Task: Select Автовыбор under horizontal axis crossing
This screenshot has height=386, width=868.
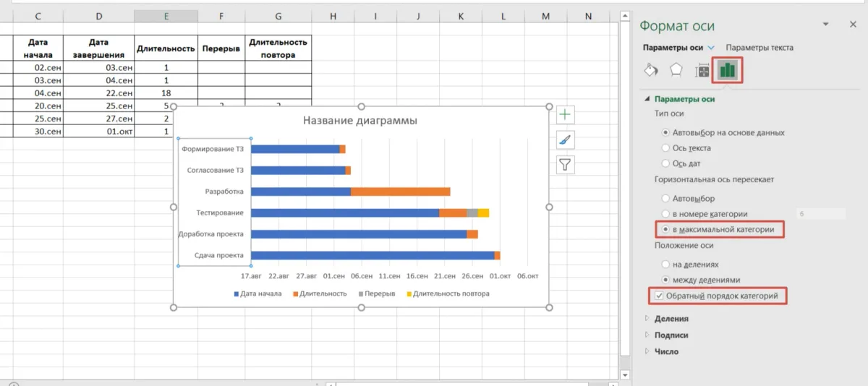Action: [x=665, y=198]
